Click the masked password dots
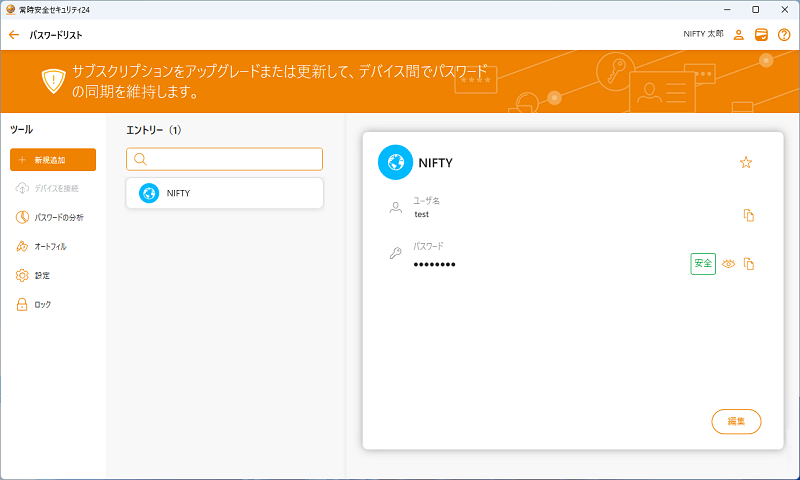The width and height of the screenshot is (800, 480). pyautogui.click(x=434, y=264)
